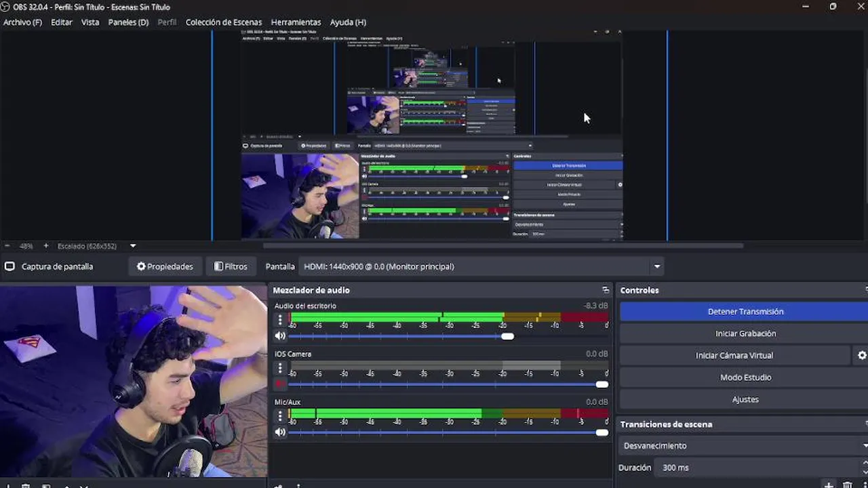Open source Propiedades
868x488 pixels.
[x=165, y=266]
